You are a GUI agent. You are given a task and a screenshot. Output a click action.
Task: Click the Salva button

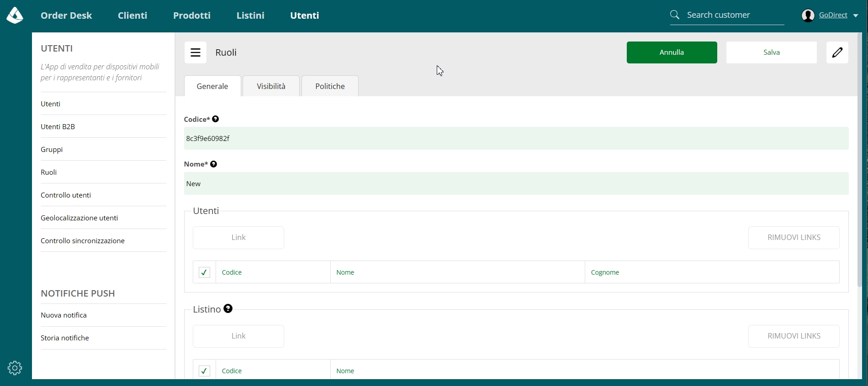pyautogui.click(x=772, y=52)
